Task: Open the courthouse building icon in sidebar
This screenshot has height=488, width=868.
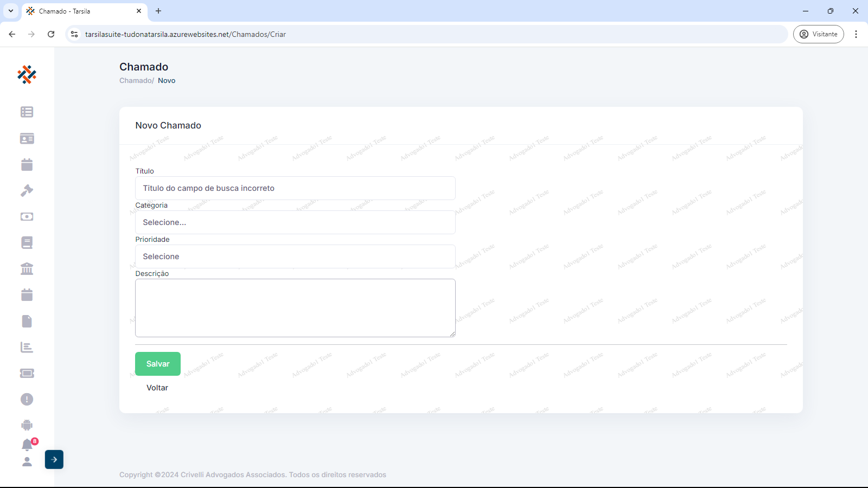Action: (x=27, y=268)
